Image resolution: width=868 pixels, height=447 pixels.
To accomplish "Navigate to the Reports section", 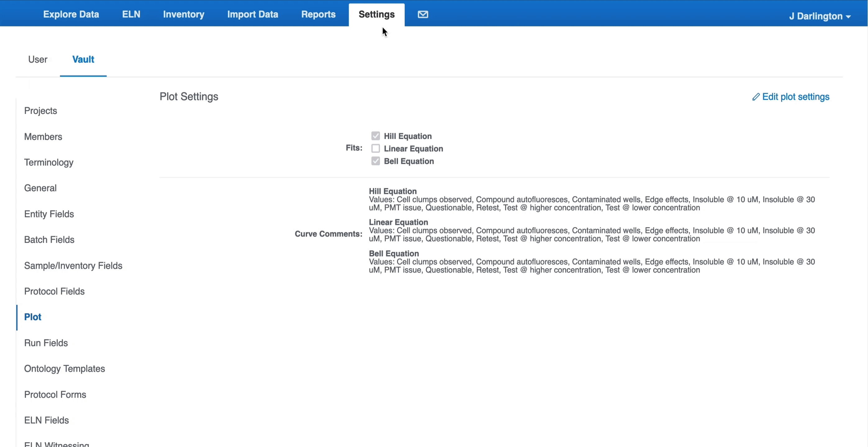I will tap(318, 14).
